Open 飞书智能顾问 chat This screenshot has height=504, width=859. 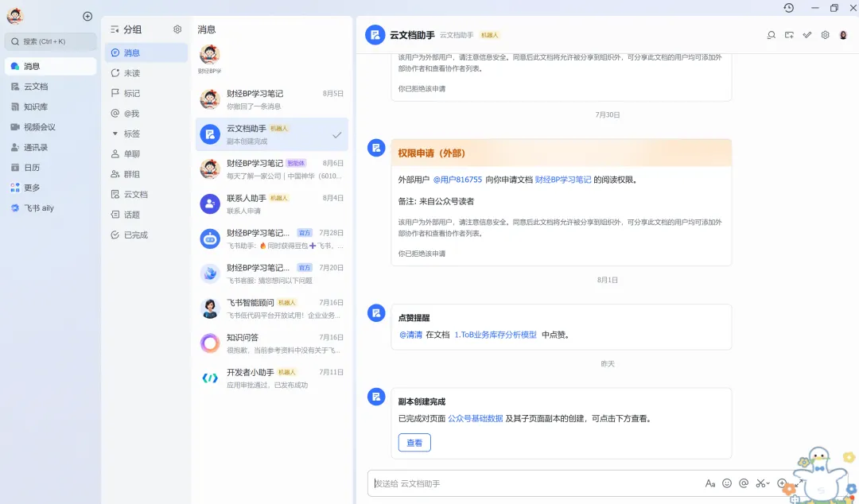coord(272,308)
